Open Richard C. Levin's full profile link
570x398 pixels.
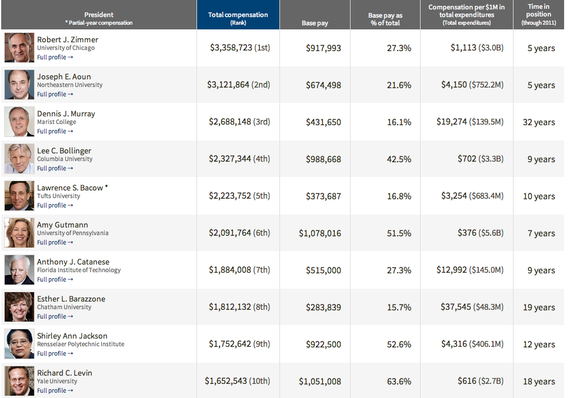point(55,391)
